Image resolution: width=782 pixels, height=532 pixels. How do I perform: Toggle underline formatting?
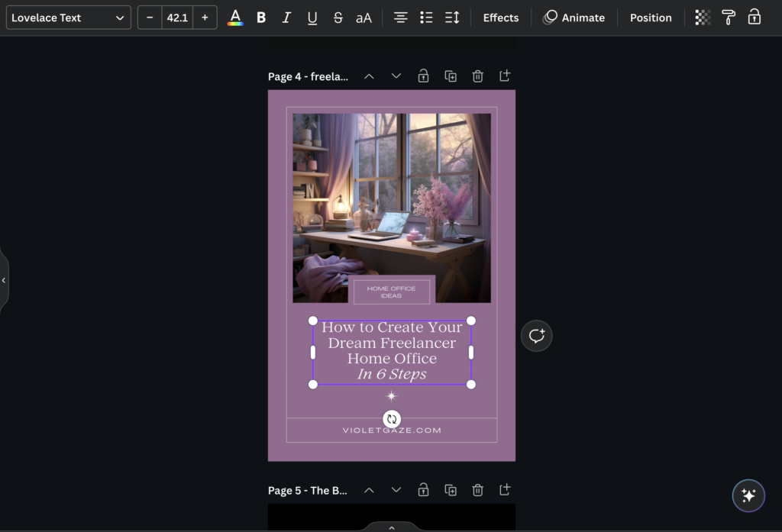[x=312, y=18]
